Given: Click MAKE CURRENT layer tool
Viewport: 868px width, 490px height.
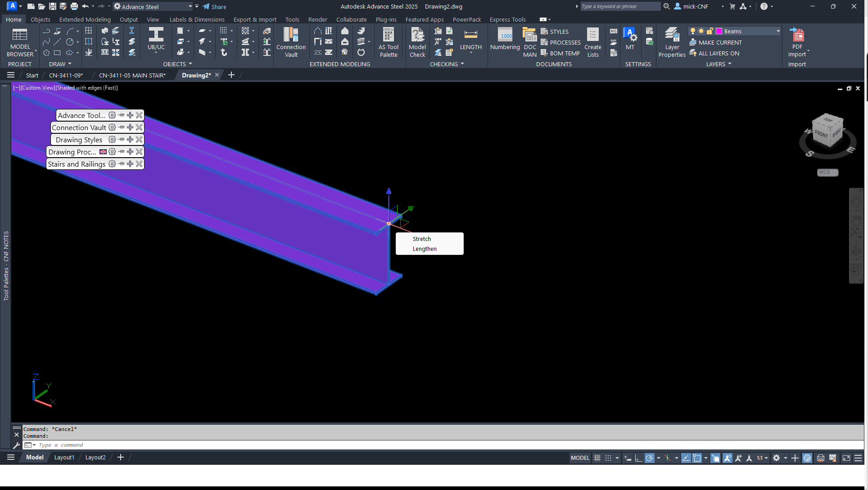Looking at the screenshot, I should point(715,42).
